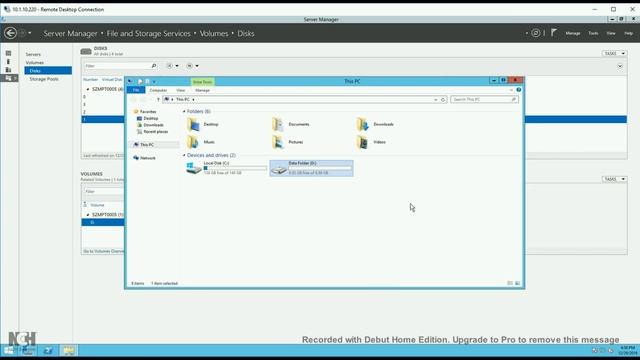Click Properties icon in Explorer quick access toolbar
Viewport: 640px width, 360px height.
[x=140, y=81]
